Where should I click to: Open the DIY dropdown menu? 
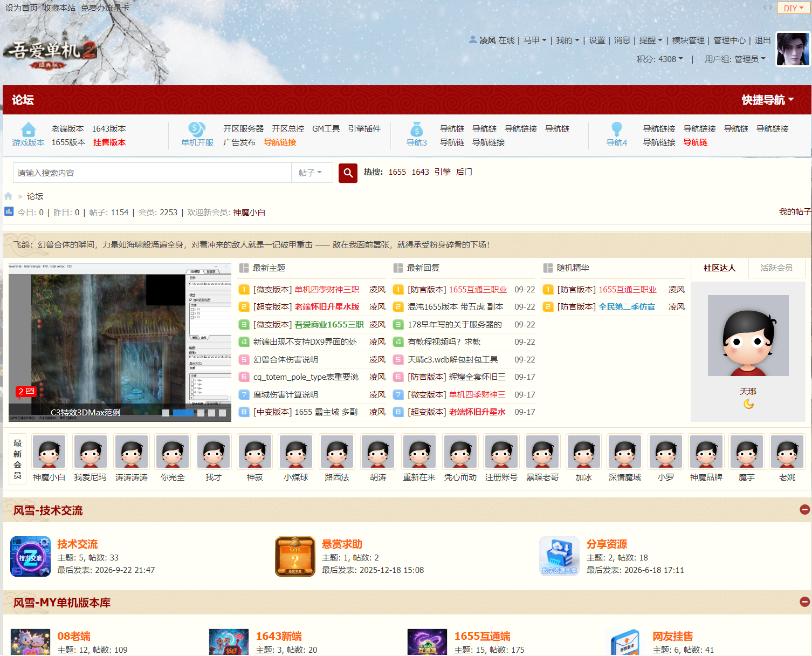click(x=793, y=8)
